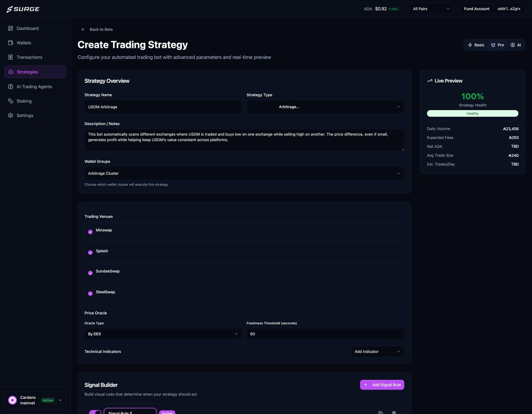Screen dimensions: 532x414
Task: Click Add Signal Rule button
Action: pos(382,385)
